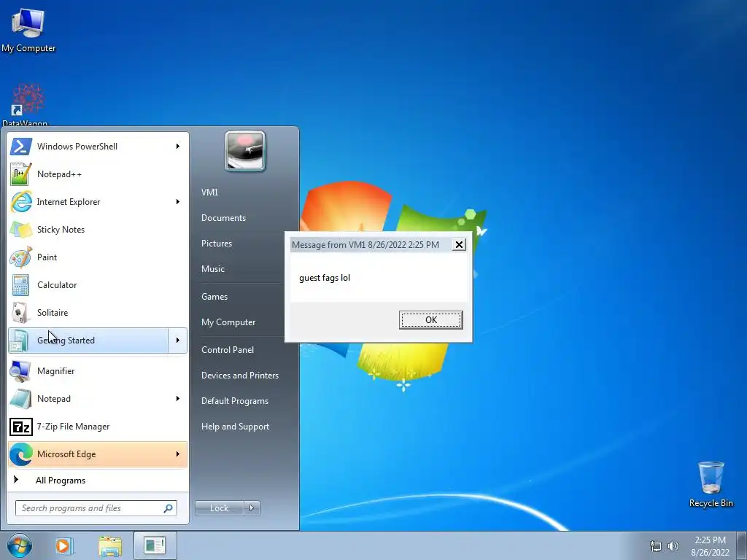The width and height of the screenshot is (747, 560).
Task: Launch the Calculator app
Action: click(x=98, y=285)
